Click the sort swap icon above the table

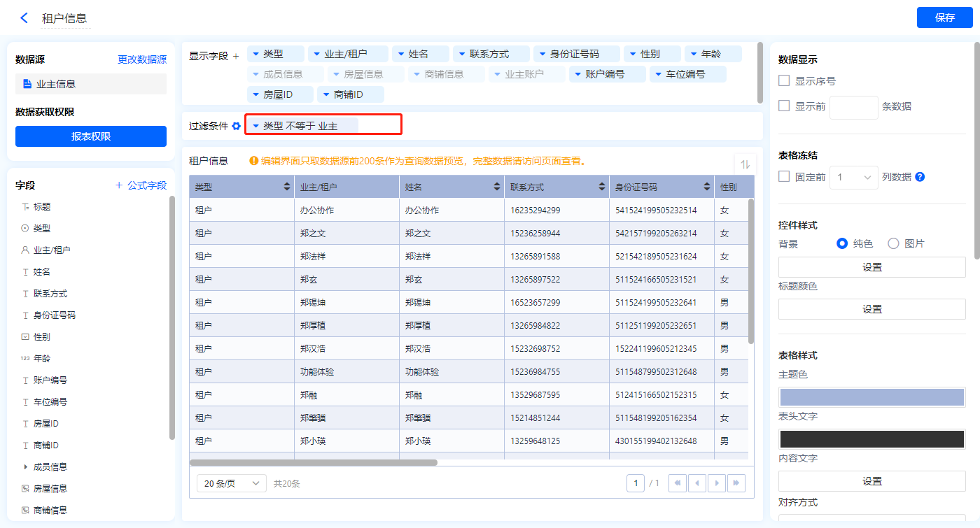745,164
